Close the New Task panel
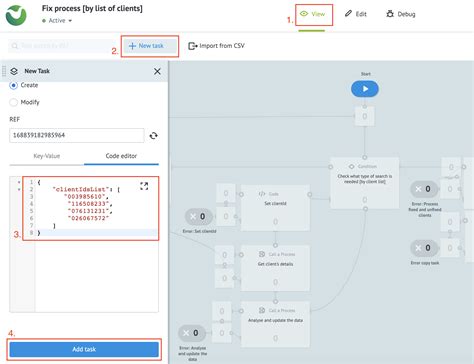The height and width of the screenshot is (364, 474). [157, 71]
